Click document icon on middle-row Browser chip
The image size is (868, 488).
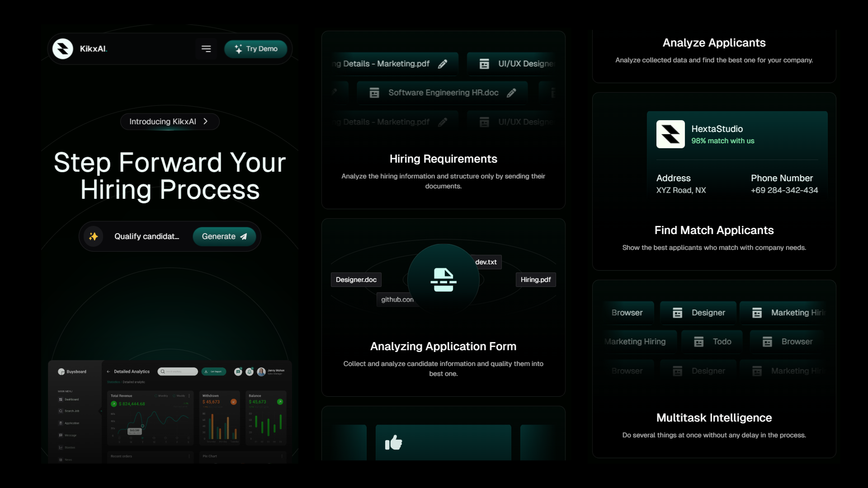(767, 342)
